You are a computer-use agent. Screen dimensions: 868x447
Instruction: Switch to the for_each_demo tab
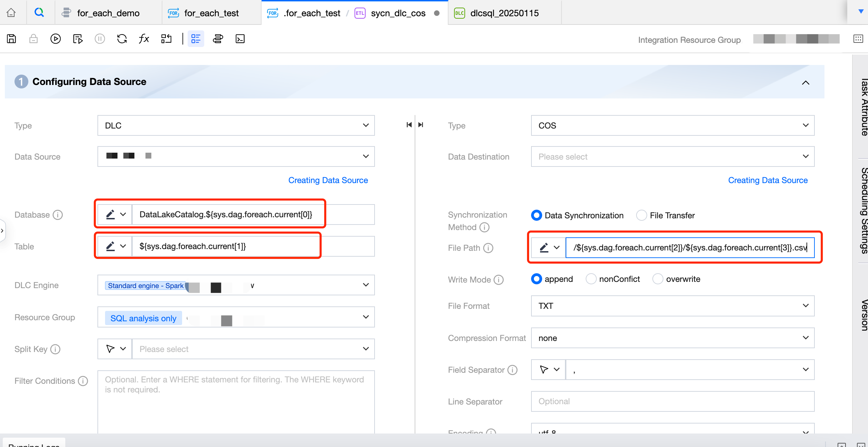click(108, 13)
